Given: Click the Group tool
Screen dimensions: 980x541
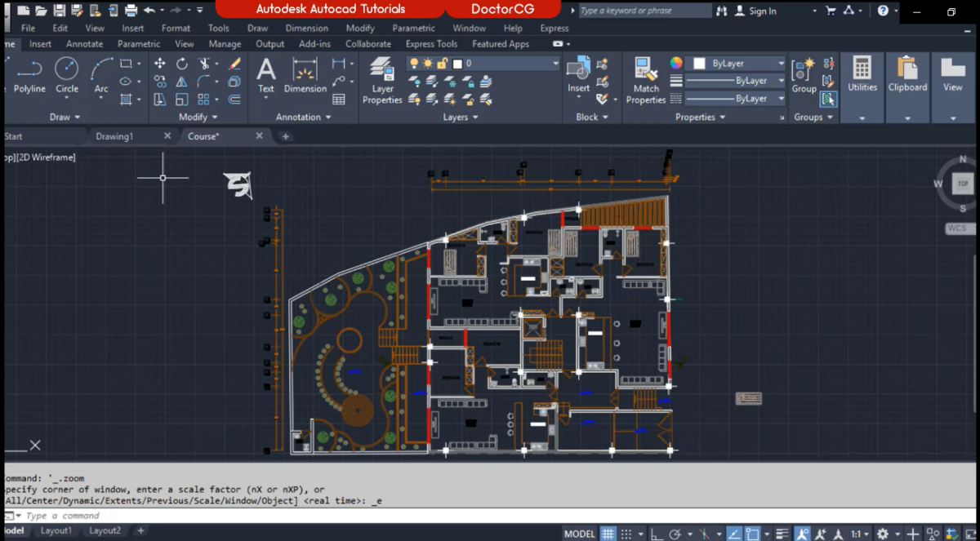Looking at the screenshot, I should point(804,75).
